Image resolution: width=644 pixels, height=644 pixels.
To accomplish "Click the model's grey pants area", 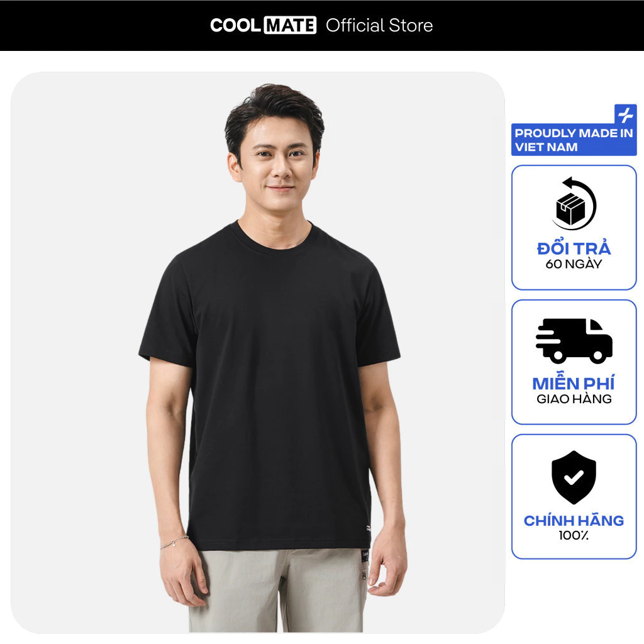I will point(279,591).
